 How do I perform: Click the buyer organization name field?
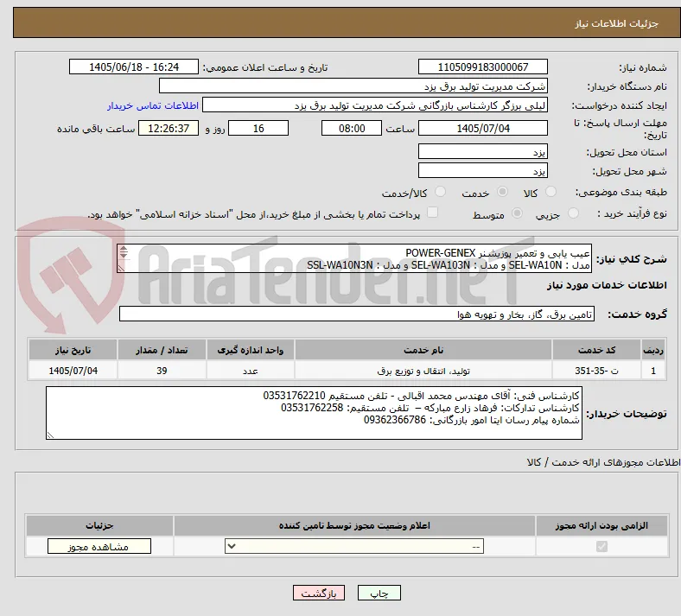tap(353, 86)
